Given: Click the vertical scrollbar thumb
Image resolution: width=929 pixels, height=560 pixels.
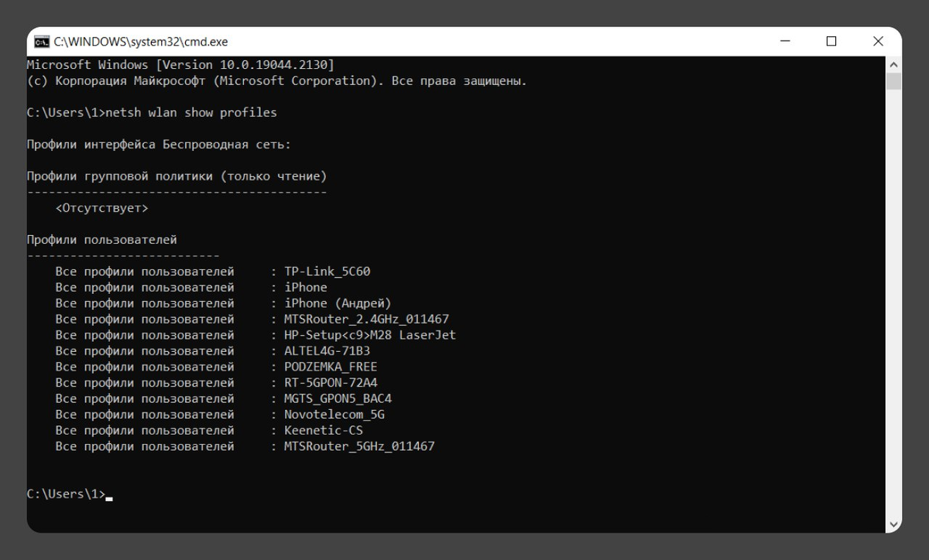Looking at the screenshot, I should point(893,81).
